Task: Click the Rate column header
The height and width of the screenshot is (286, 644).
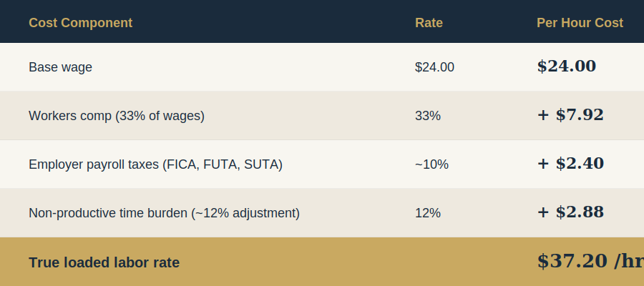Action: tap(429, 23)
